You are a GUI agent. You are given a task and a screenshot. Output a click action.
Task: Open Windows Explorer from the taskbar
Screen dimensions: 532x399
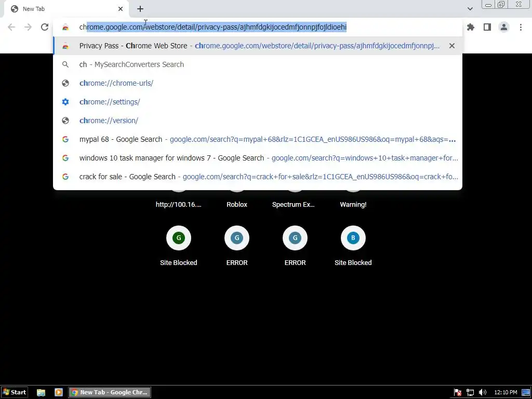pyautogui.click(x=41, y=392)
